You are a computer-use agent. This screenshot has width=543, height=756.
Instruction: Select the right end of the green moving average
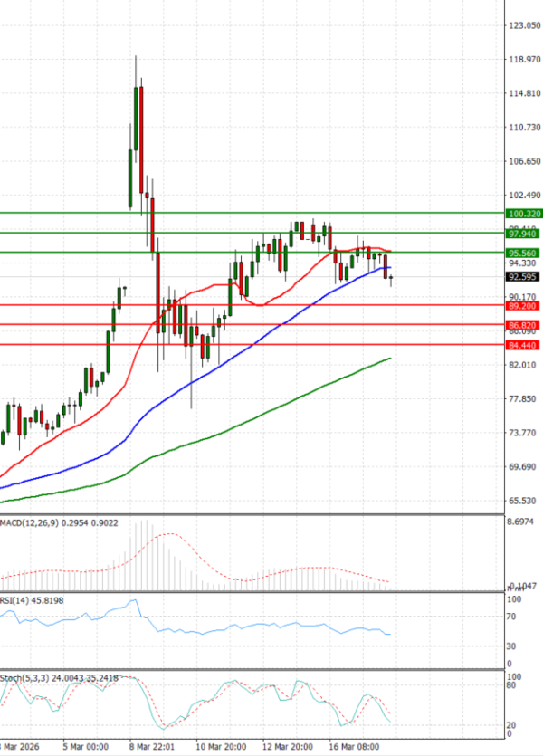[x=389, y=359]
